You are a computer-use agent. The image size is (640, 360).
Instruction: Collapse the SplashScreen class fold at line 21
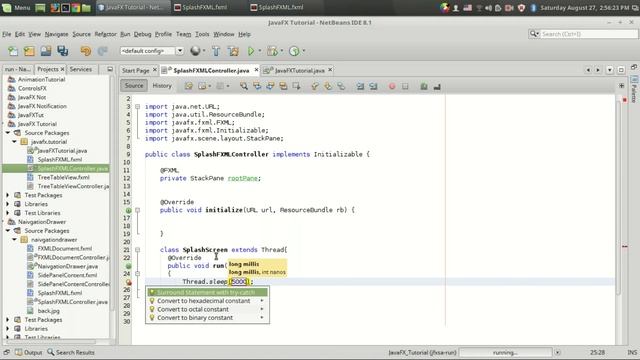[138, 250]
